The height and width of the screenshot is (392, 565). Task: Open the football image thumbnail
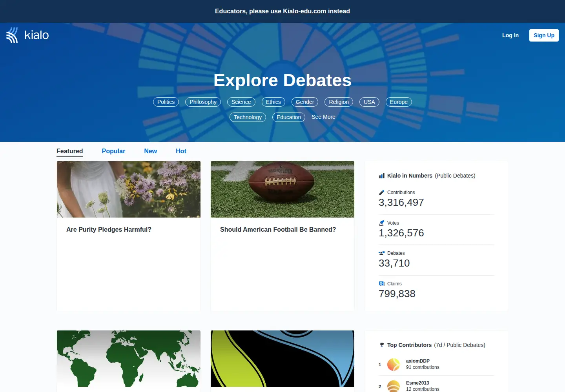point(282,189)
